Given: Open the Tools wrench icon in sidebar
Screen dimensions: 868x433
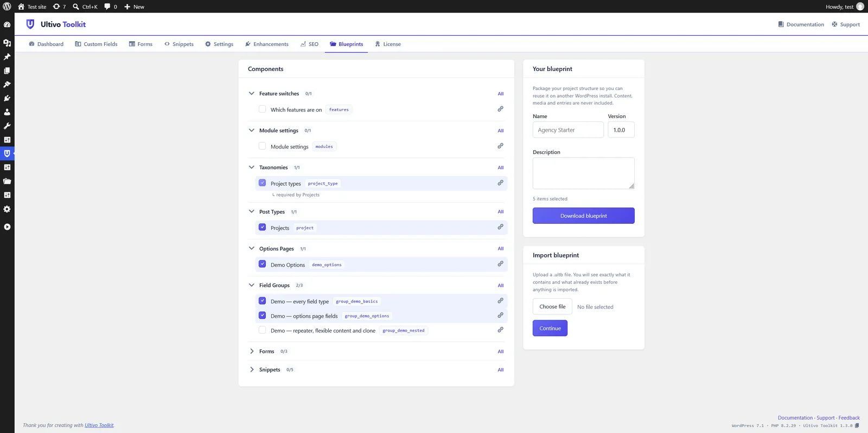Looking at the screenshot, I should tap(7, 126).
